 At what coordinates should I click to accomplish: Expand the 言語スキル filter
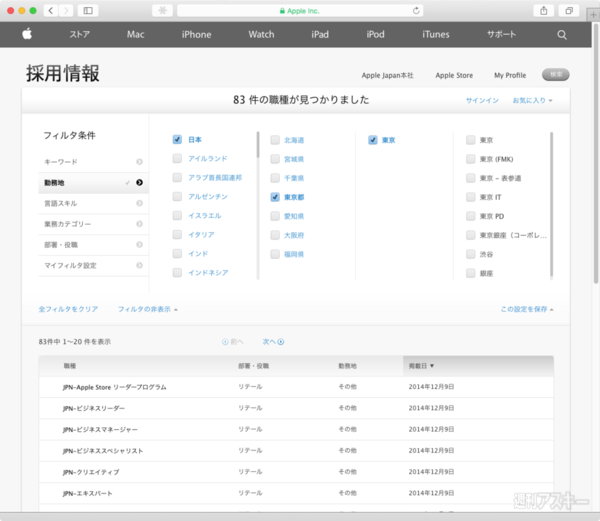pos(93,203)
